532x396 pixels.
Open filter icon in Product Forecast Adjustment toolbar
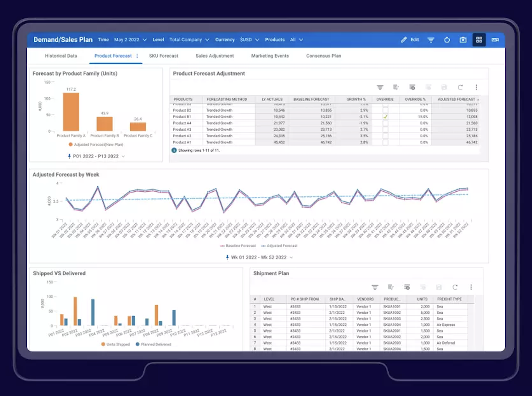point(380,87)
